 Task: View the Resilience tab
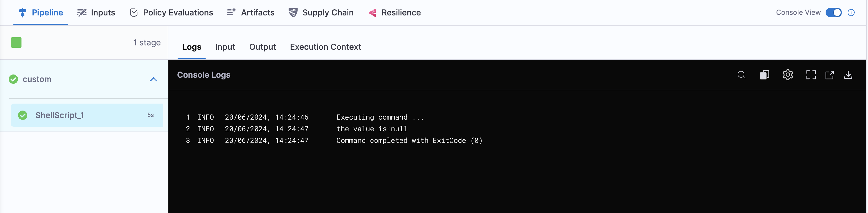(395, 13)
